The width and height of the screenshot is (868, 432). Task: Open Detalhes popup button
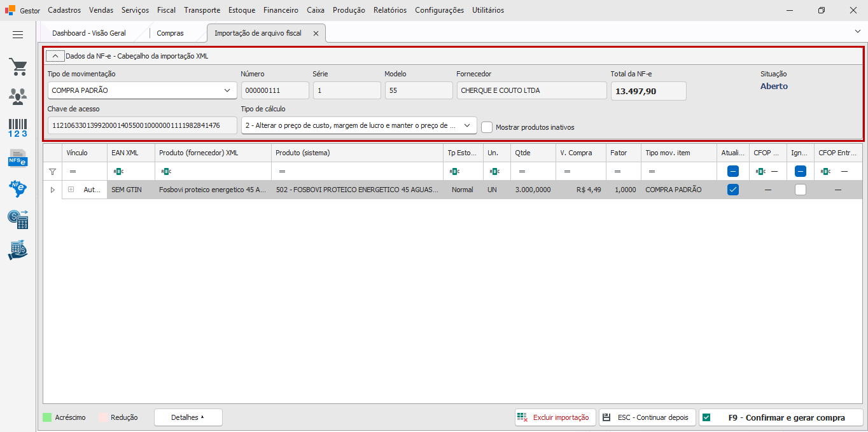188,417
